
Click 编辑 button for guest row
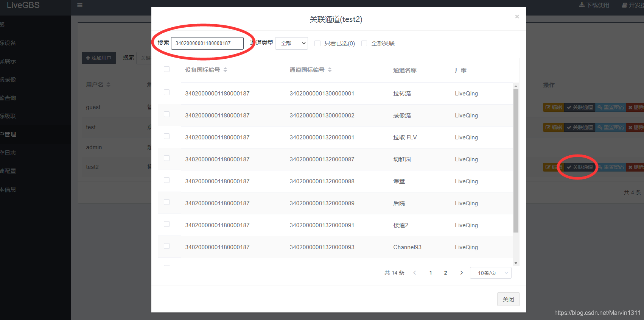pyautogui.click(x=554, y=107)
